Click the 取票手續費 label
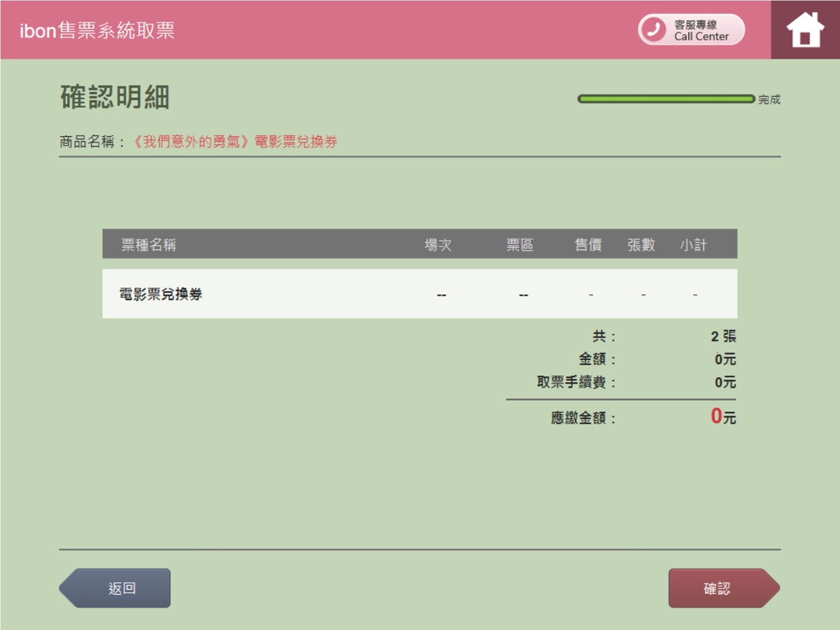Image resolution: width=840 pixels, height=630 pixels. [x=576, y=382]
